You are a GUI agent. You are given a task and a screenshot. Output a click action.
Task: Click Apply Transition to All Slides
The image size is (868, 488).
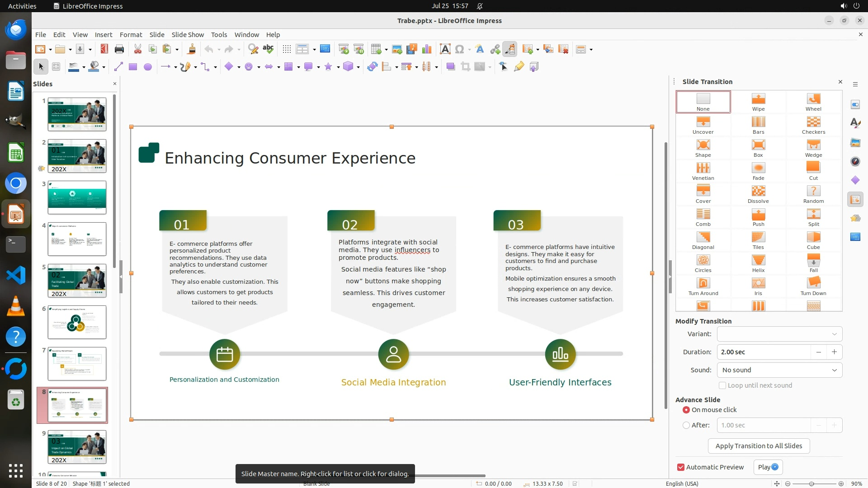click(759, 446)
